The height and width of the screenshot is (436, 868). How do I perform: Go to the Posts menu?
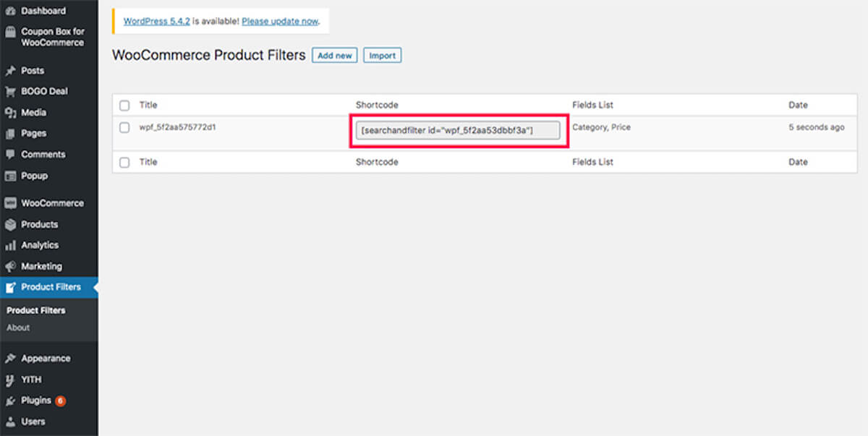[33, 71]
